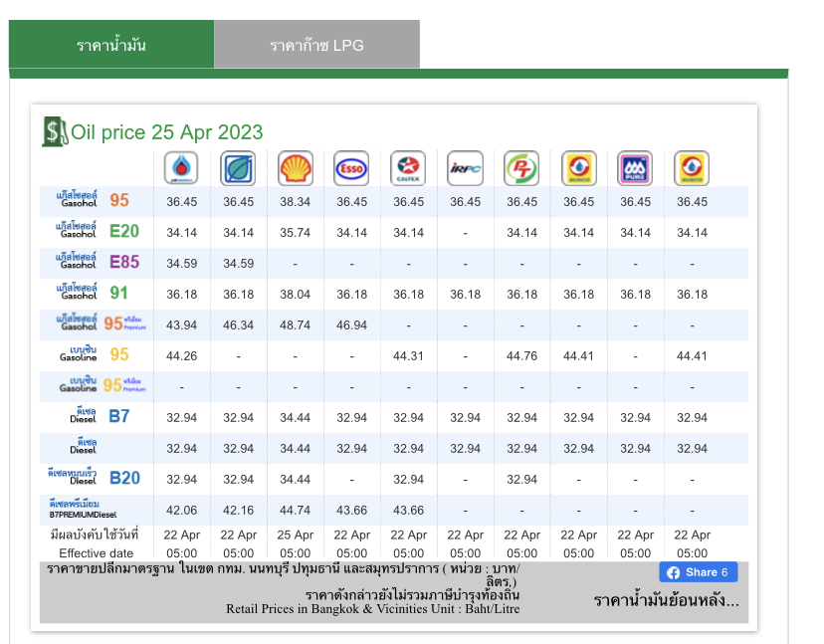Select the Gasohol E85 row label
The image size is (824, 644).
coord(98,261)
